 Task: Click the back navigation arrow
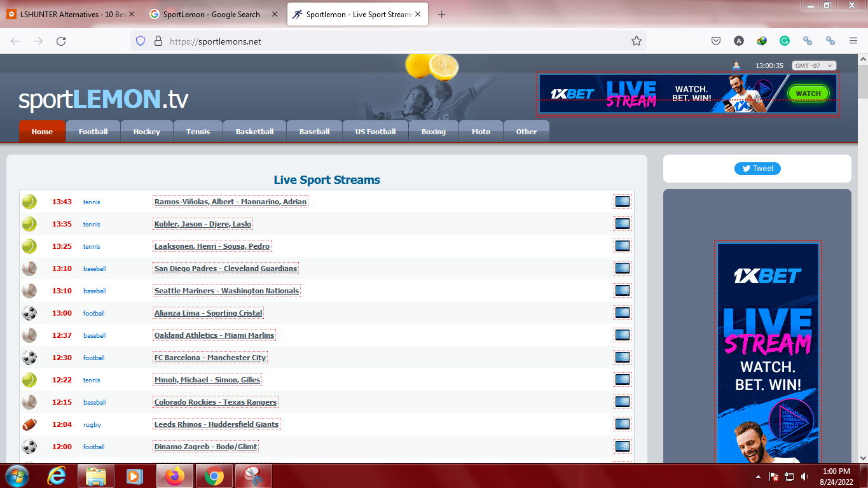coord(15,41)
